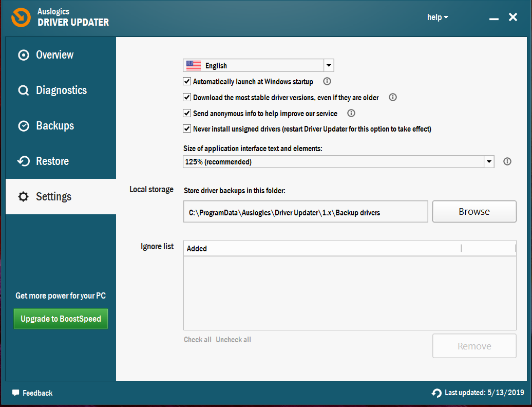Viewport: 532px width, 407px height.
Task: Uncheck download most stable driver versions
Action: 187,97
